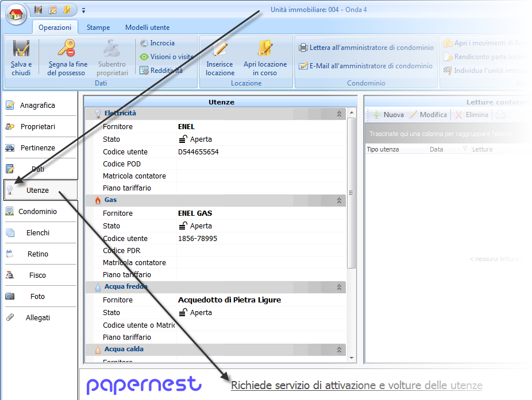Viewport: 532px width, 400px height.
Task: Click Acqua fredda Piano tariffario field
Action: 261,337
